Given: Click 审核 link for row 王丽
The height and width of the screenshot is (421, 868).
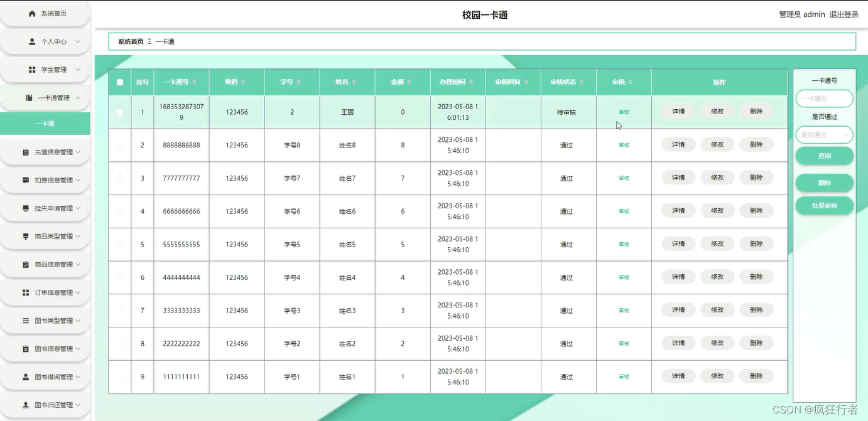Looking at the screenshot, I should 624,112.
